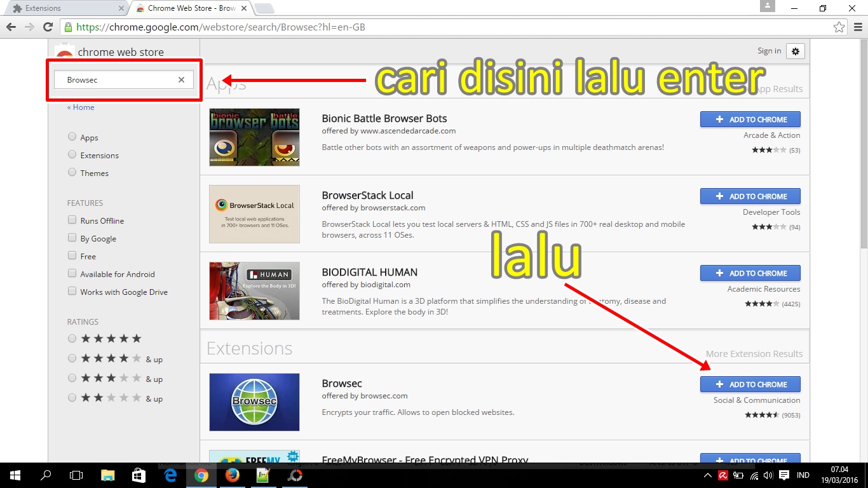The width and height of the screenshot is (868, 488).
Task: Select four stars & up rating
Action: click(x=72, y=358)
